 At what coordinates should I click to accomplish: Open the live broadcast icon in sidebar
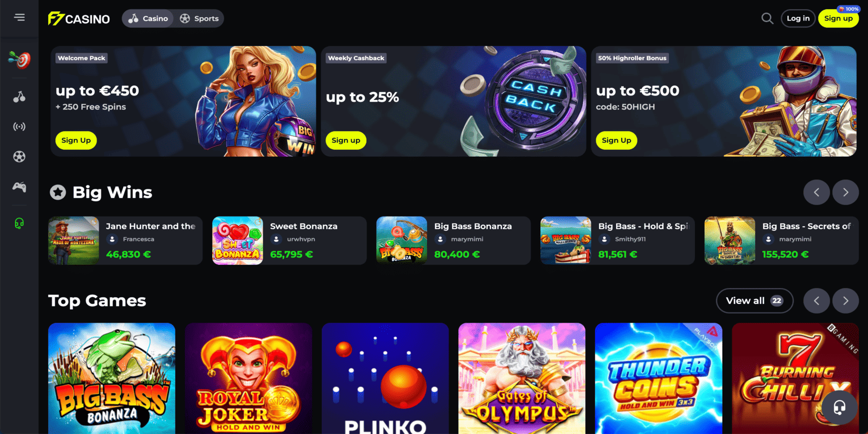[x=20, y=127]
